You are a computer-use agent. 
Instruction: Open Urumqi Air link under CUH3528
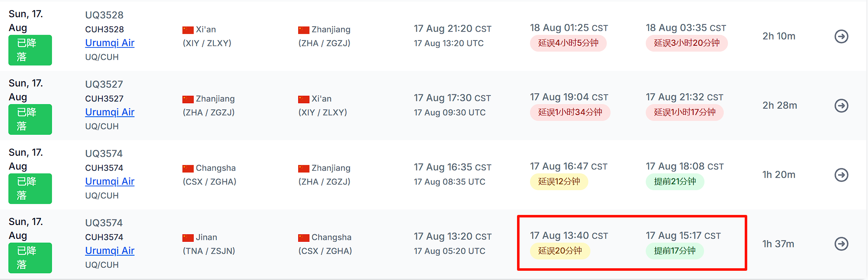click(x=109, y=43)
